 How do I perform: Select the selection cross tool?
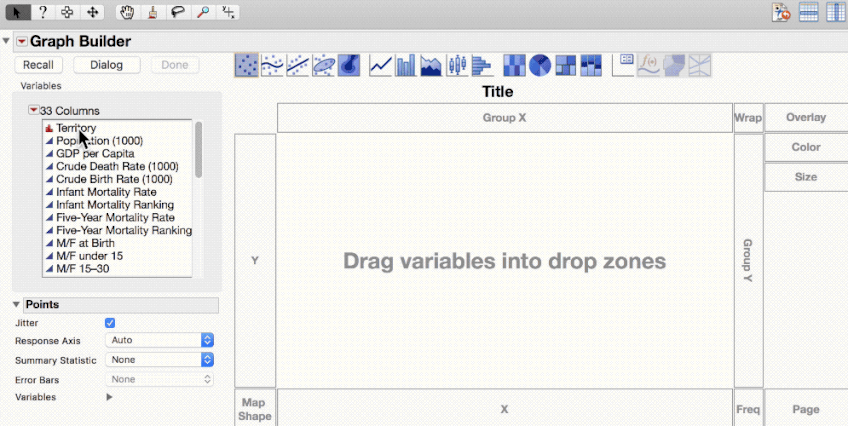67,11
